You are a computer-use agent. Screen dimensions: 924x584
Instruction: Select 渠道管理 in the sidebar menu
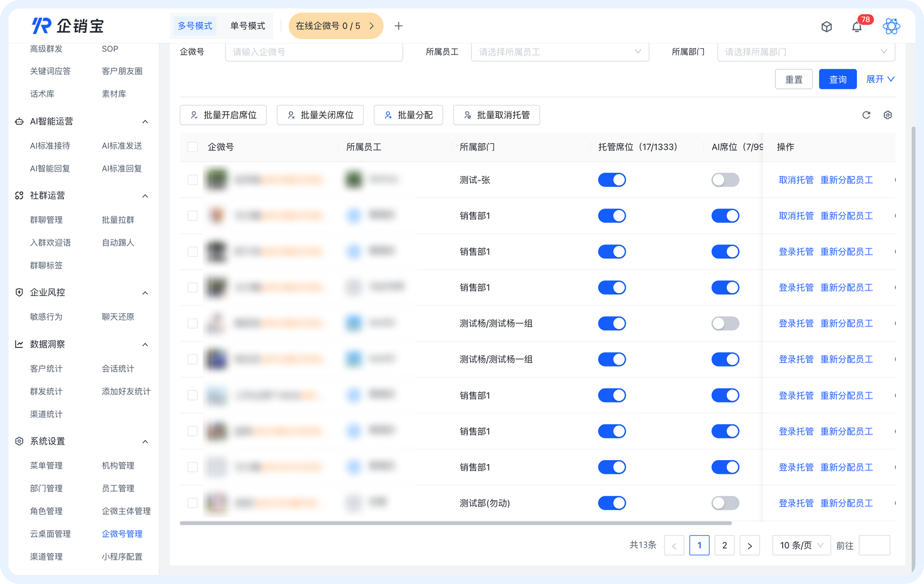click(x=46, y=556)
